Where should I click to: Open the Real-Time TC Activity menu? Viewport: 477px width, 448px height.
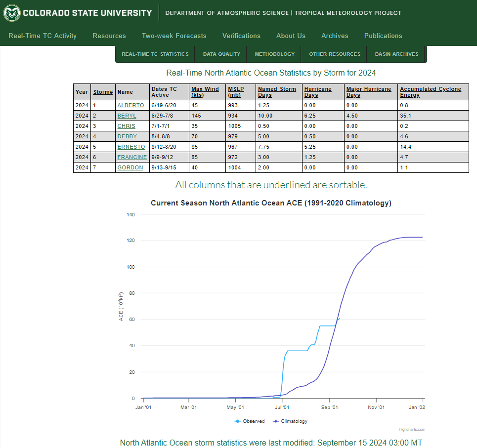coord(43,36)
